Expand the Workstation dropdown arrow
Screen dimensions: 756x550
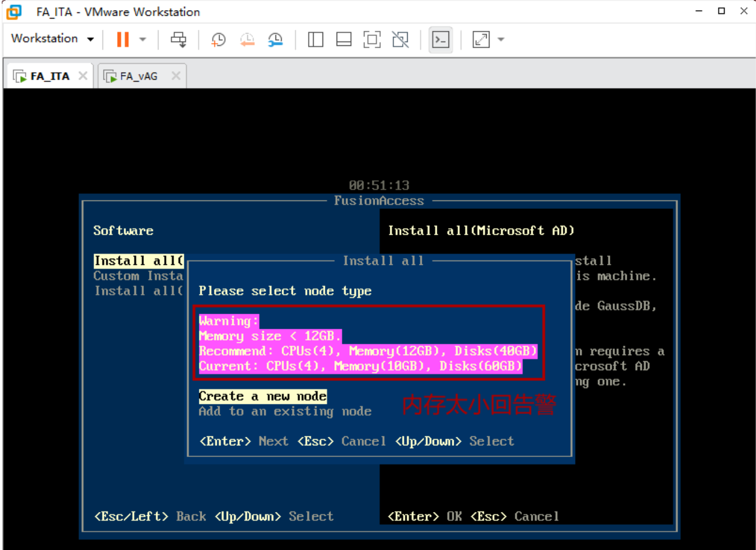pyautogui.click(x=91, y=39)
